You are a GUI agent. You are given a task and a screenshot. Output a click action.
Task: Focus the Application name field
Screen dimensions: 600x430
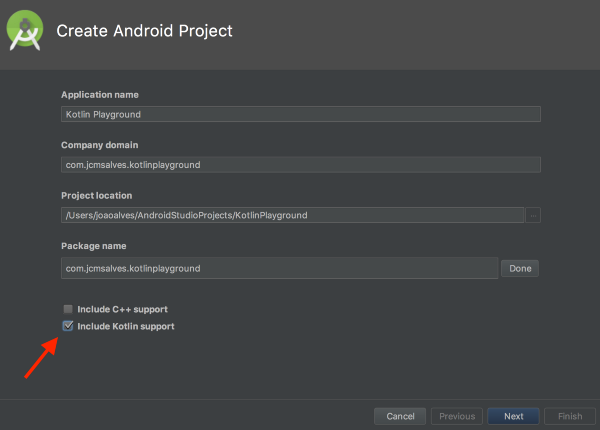301,114
